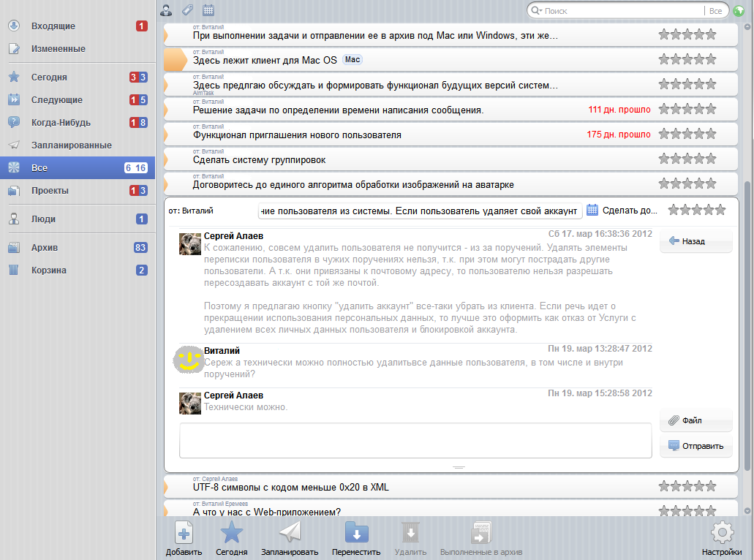Open the Сегодня list in sidebar
754x560 pixels.
tap(78, 77)
